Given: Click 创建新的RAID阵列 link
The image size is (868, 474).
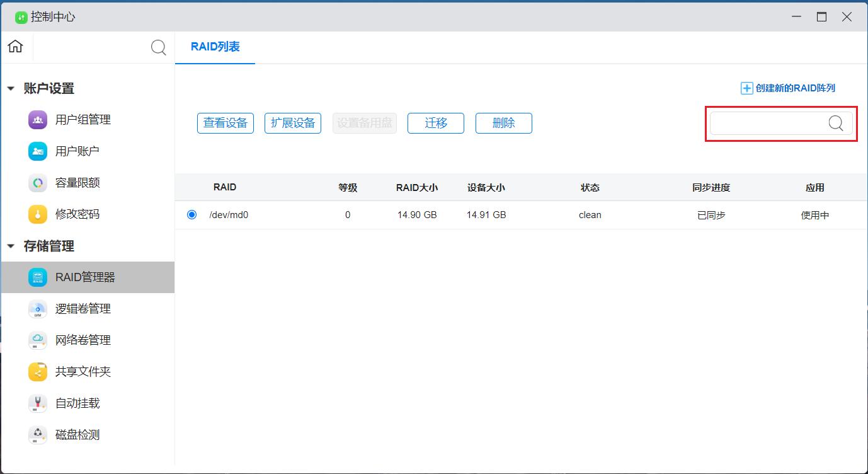Looking at the screenshot, I should 788,88.
